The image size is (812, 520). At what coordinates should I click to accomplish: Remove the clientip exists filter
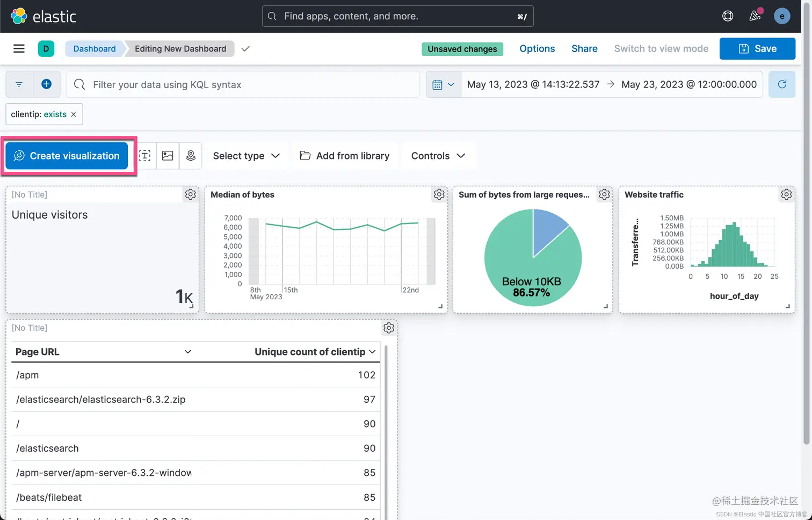click(x=74, y=114)
